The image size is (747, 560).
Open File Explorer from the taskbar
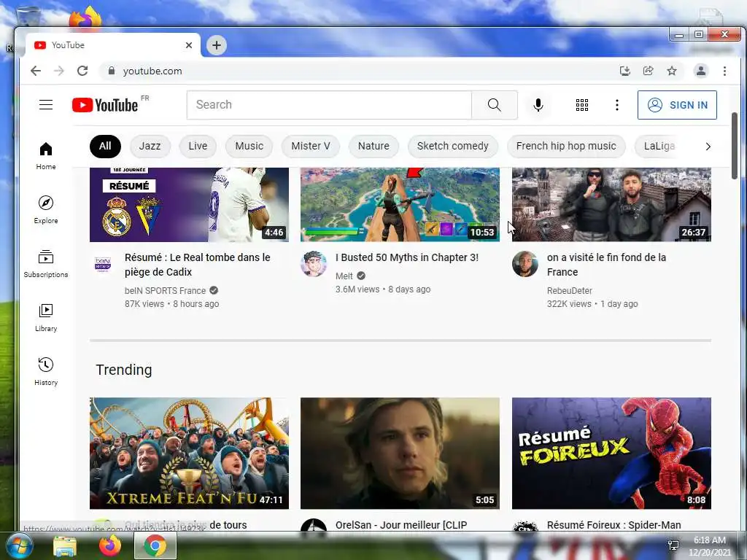pyautogui.click(x=65, y=545)
